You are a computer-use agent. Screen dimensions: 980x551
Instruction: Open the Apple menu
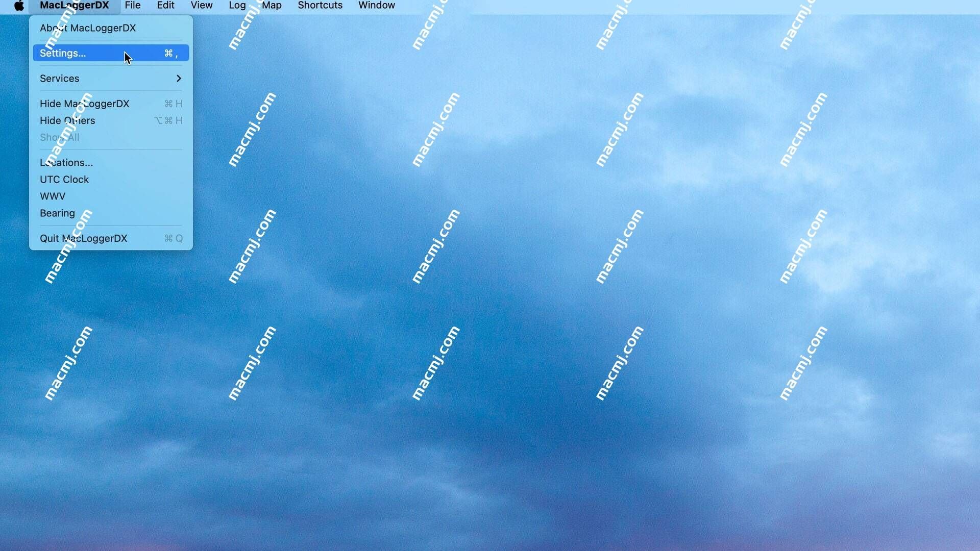[19, 6]
